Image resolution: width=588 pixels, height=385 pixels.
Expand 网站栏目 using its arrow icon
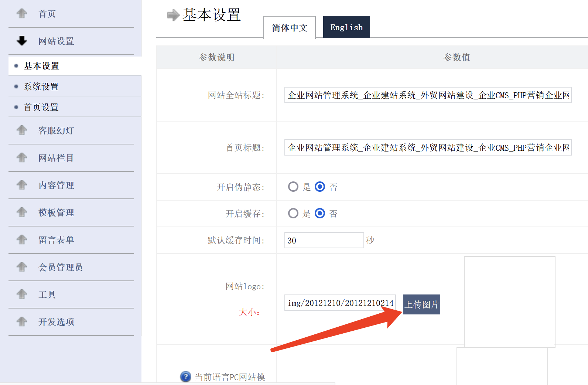(22, 158)
